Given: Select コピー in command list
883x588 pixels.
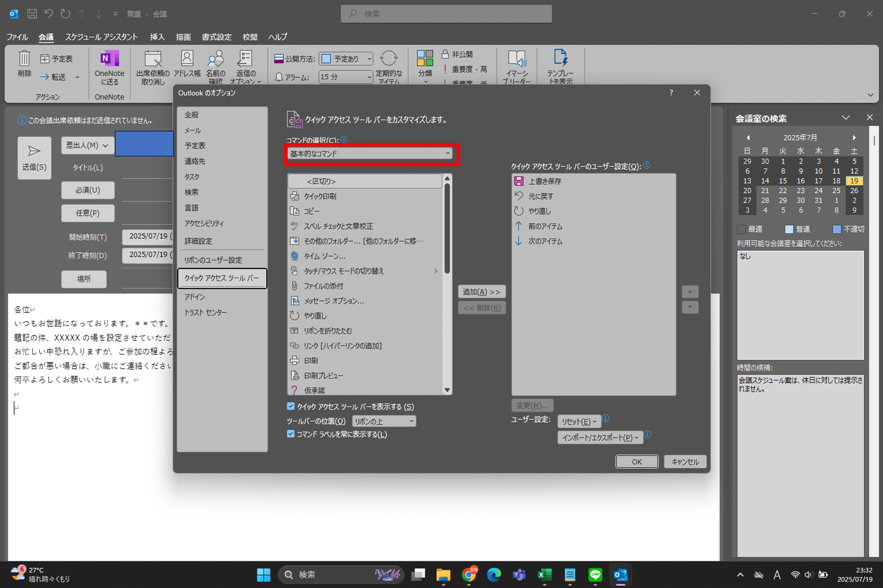Looking at the screenshot, I should (x=365, y=211).
